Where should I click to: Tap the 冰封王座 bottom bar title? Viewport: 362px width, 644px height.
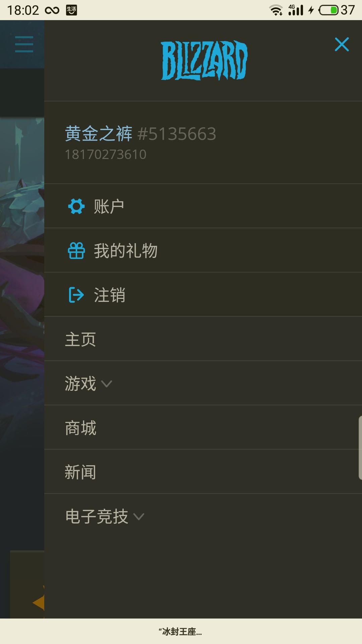(x=180, y=632)
